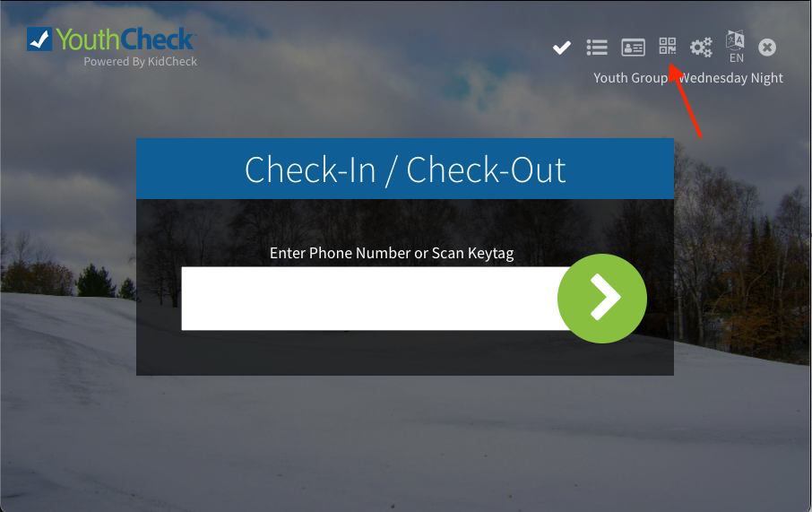Click the white checkmark icon in top toolbar
This screenshot has height=512, width=812.
pos(561,48)
